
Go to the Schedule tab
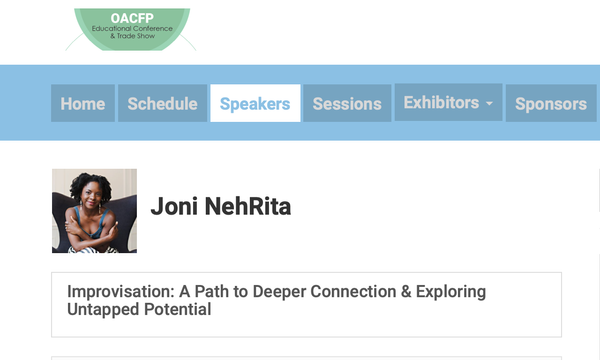coord(162,103)
